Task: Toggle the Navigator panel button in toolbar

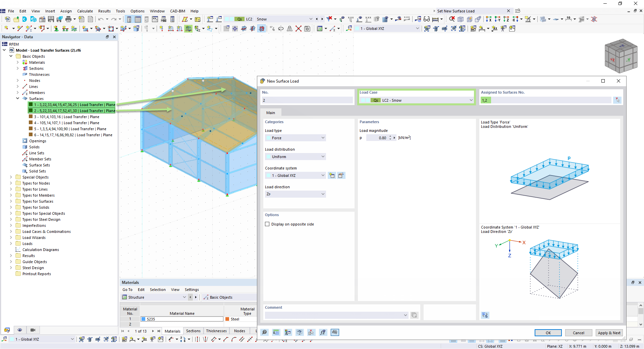Action: [x=129, y=19]
